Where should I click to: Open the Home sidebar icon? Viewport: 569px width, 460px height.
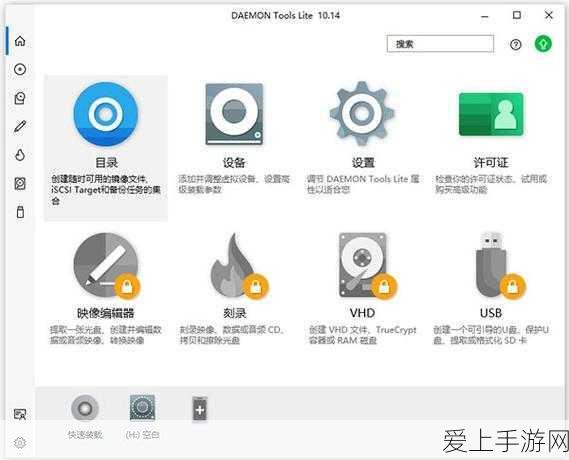click(20, 41)
